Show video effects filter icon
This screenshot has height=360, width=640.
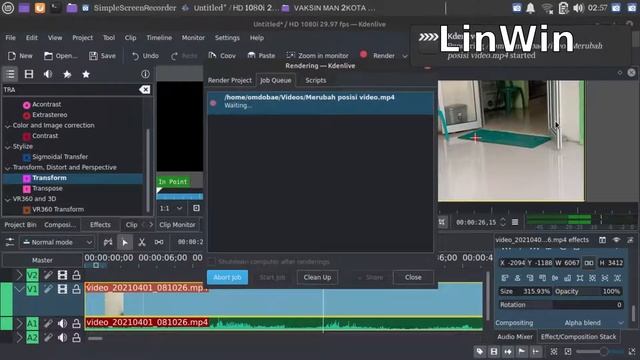[29, 74]
